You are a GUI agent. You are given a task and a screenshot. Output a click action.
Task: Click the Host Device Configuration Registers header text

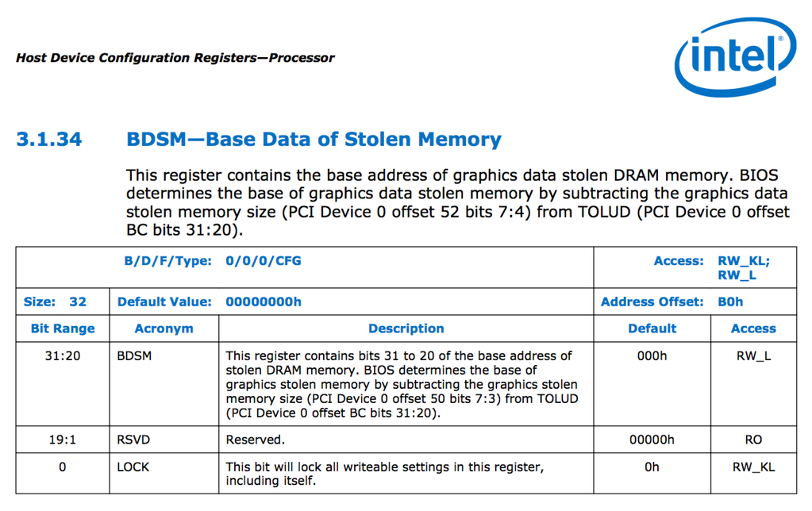coord(175,58)
